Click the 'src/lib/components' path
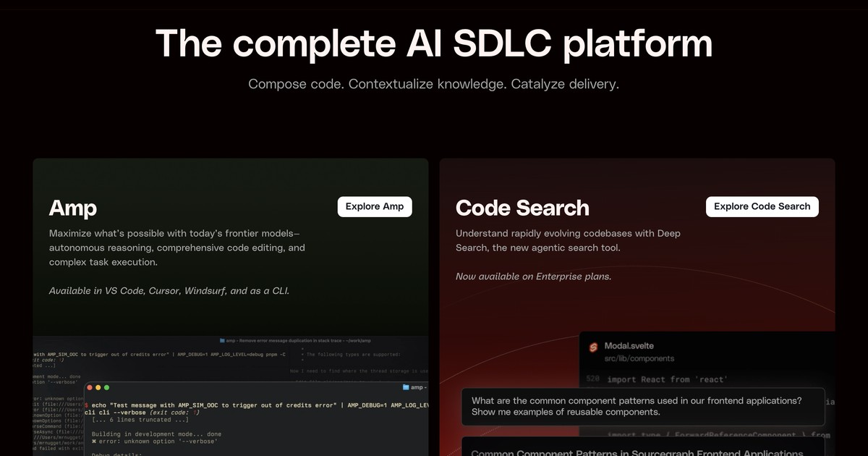The image size is (868, 456). coord(639,358)
